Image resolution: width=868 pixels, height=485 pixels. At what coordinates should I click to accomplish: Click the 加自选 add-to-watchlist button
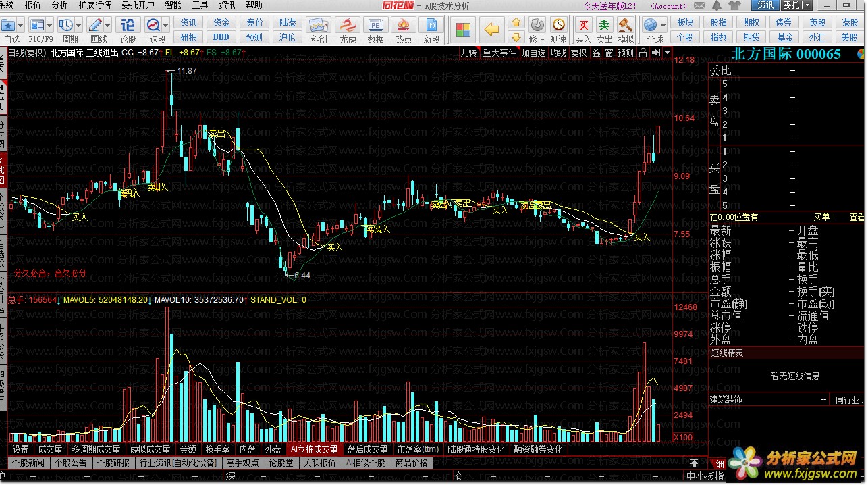tap(533, 53)
